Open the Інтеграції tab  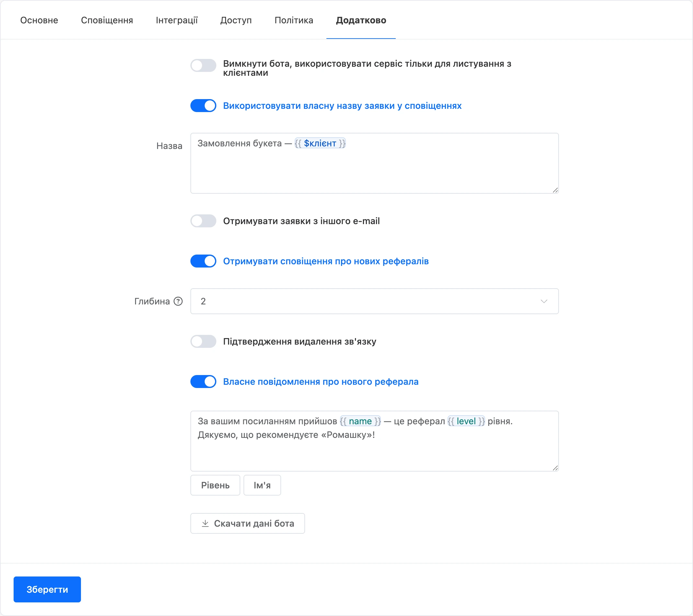point(176,20)
